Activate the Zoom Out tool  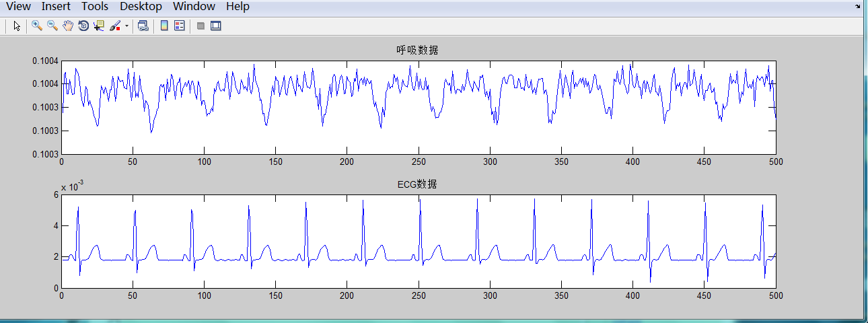[x=52, y=26]
